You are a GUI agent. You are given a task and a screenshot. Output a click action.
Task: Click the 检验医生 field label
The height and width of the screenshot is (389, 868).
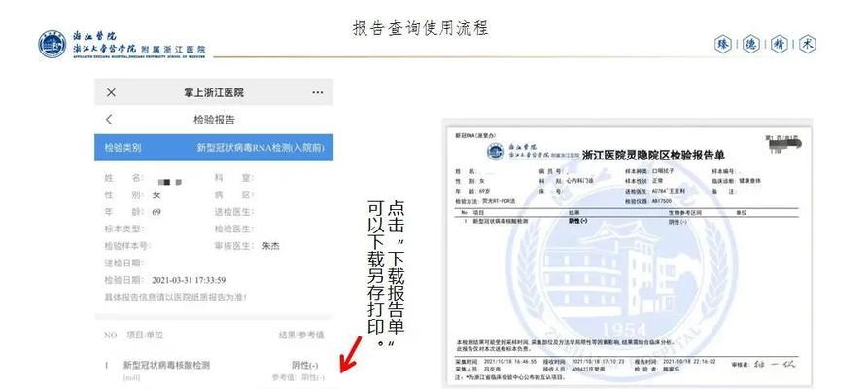click(x=233, y=229)
